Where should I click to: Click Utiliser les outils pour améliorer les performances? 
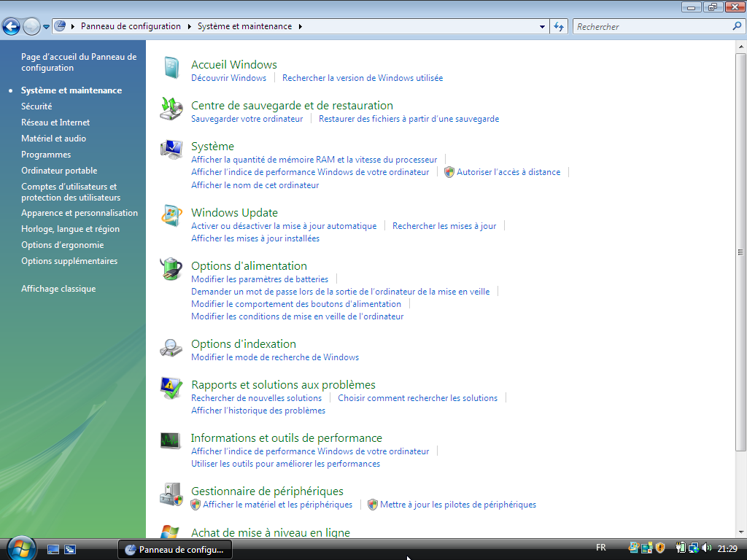[x=285, y=464]
